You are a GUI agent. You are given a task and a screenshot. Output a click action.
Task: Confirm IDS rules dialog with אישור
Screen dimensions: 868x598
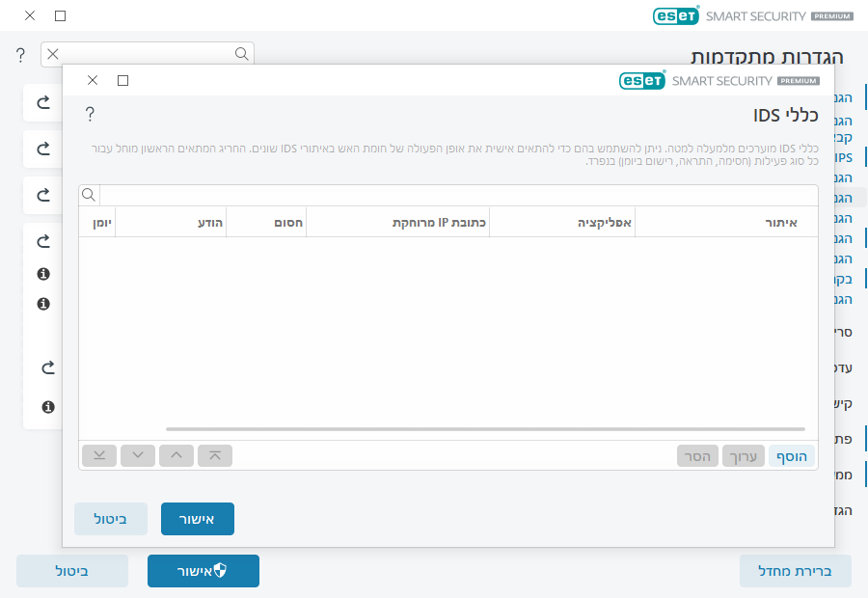[x=197, y=519]
